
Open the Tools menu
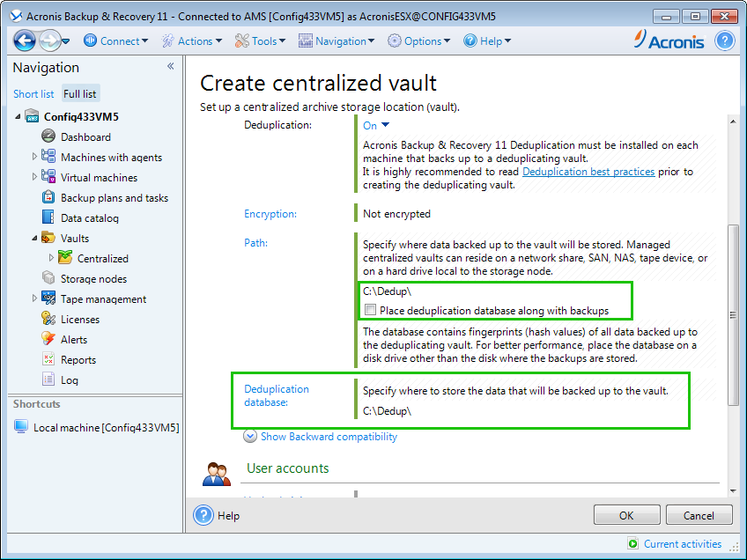click(260, 41)
